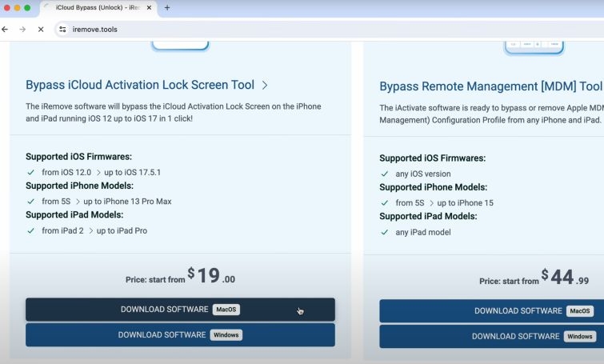Download Windows software for MDM bypass tool

491,336
